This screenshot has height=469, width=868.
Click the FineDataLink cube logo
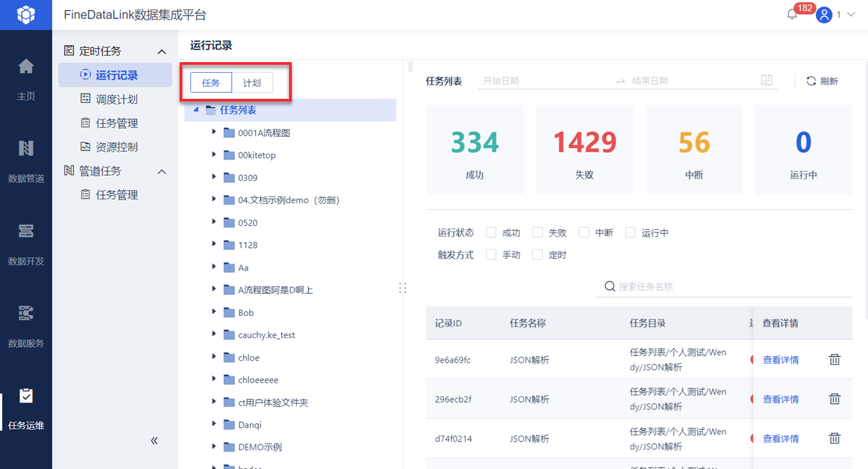tap(25, 15)
